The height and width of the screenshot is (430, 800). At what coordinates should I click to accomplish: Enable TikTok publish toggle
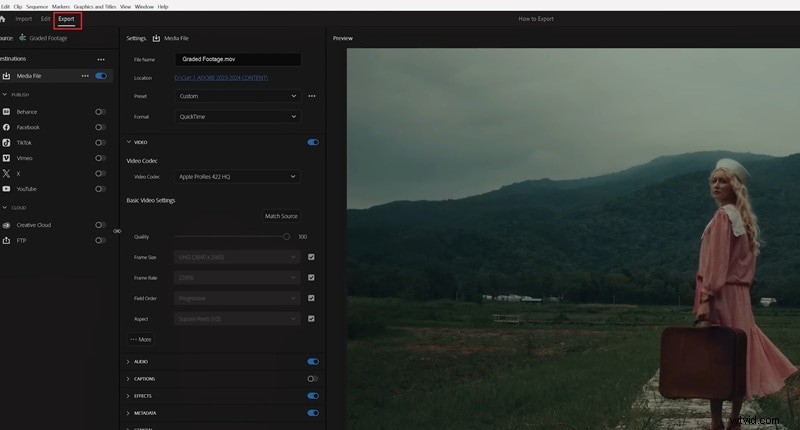pyautogui.click(x=101, y=143)
